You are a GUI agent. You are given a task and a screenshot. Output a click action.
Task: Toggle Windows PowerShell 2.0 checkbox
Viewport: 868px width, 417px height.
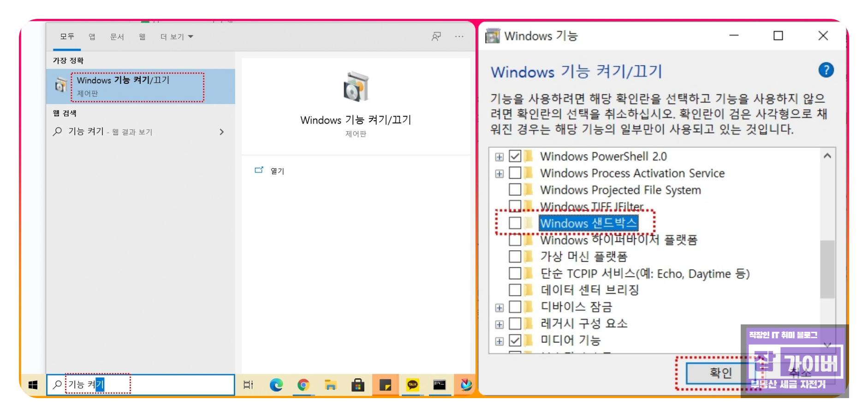515,156
